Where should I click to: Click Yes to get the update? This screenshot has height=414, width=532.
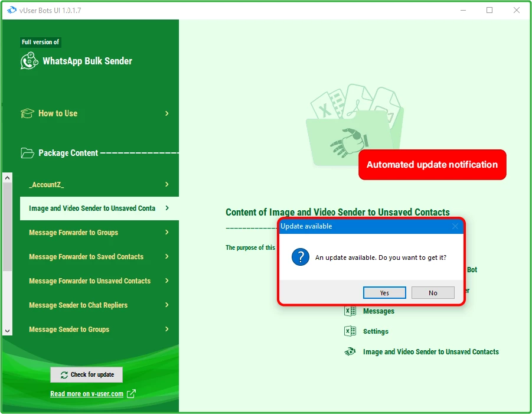(x=384, y=292)
